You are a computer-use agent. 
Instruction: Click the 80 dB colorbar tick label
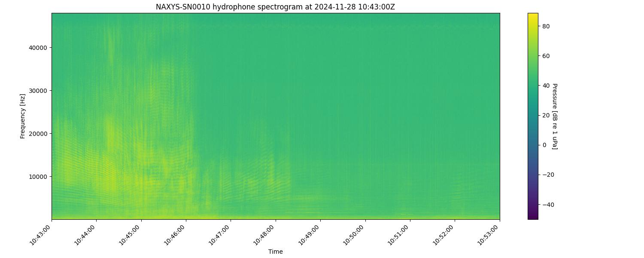click(x=547, y=26)
